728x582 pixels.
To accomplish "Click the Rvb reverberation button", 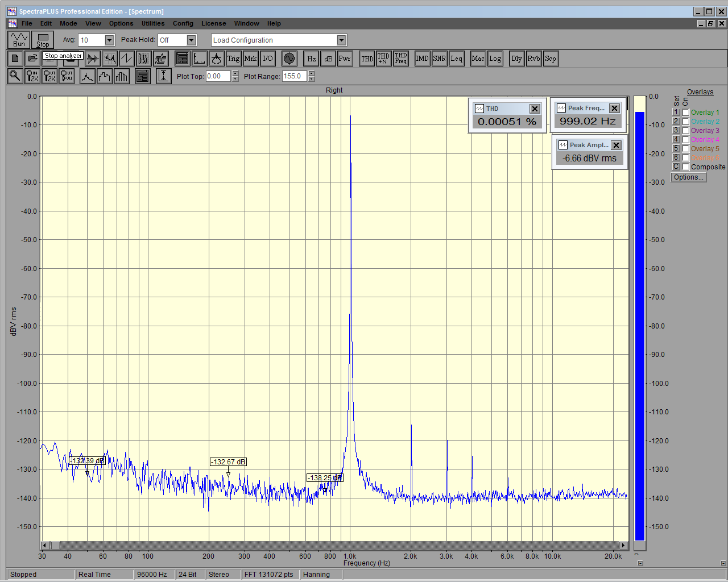I will pos(534,58).
